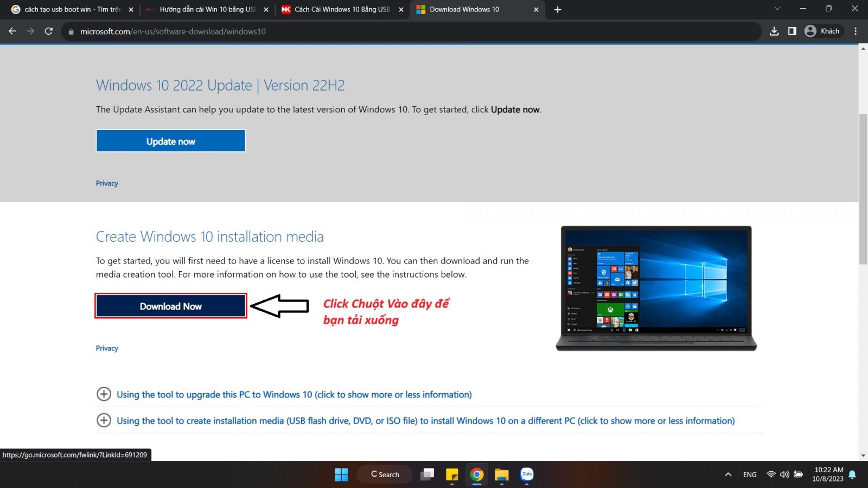Screen dimensions: 868x488
Task: Open the Chrome three-dot menu
Action: 856,31
